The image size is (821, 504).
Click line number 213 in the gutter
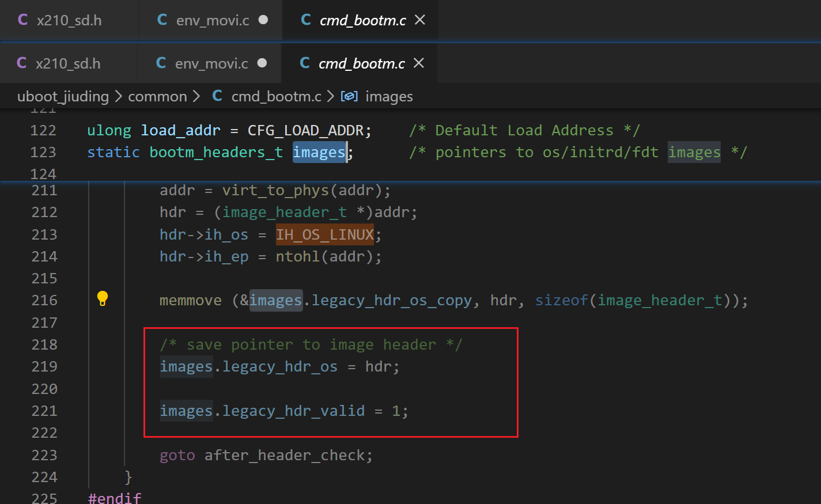[44, 235]
